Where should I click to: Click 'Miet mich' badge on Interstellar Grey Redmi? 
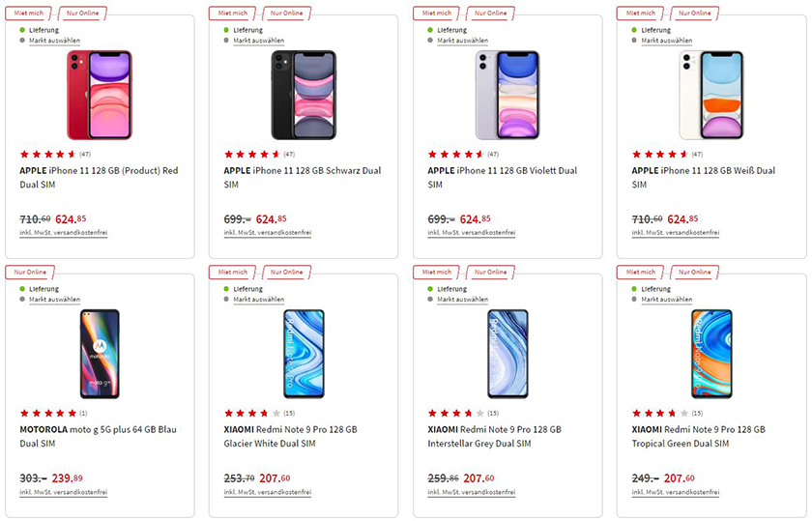[436, 273]
